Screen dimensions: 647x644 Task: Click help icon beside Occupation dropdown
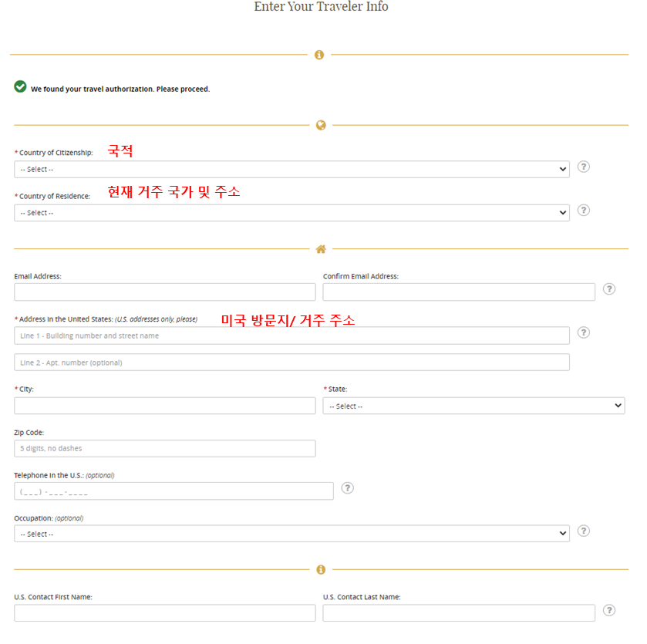pos(583,531)
